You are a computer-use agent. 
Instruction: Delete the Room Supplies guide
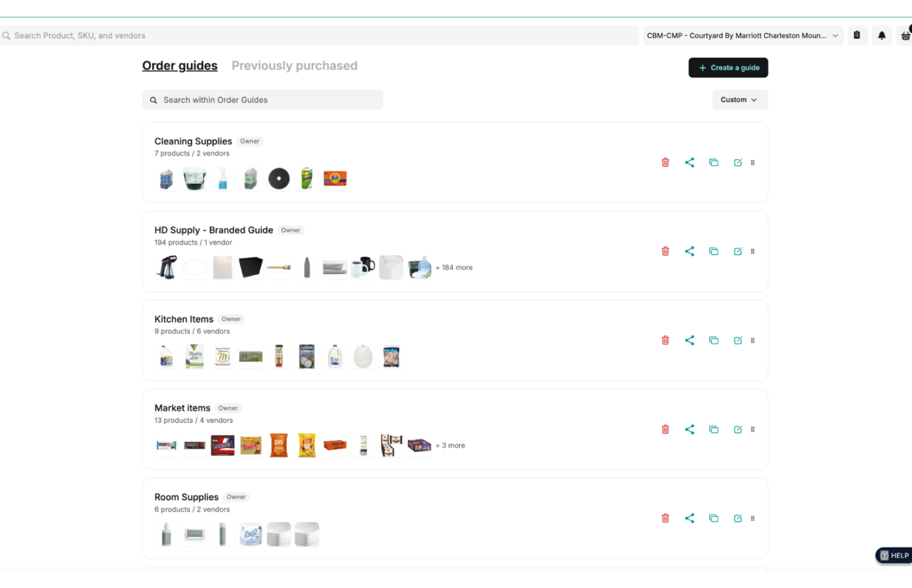coord(665,518)
